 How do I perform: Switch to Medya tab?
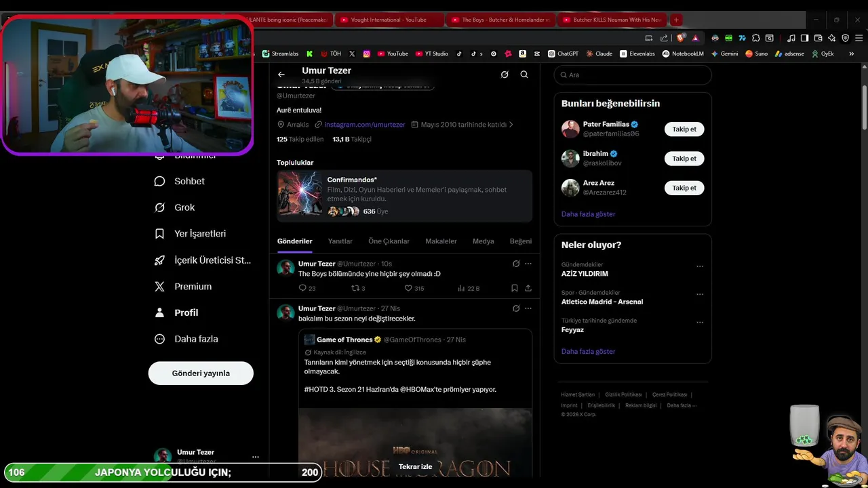click(484, 241)
